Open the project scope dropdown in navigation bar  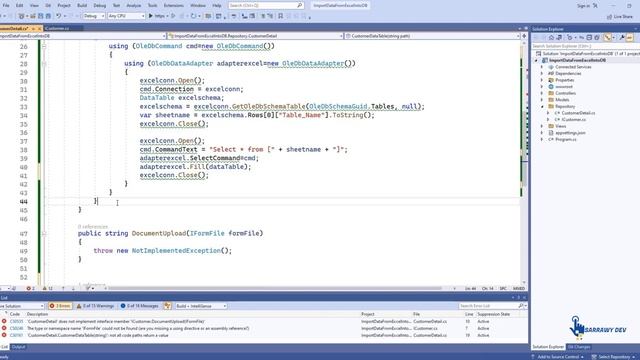tap(83, 36)
